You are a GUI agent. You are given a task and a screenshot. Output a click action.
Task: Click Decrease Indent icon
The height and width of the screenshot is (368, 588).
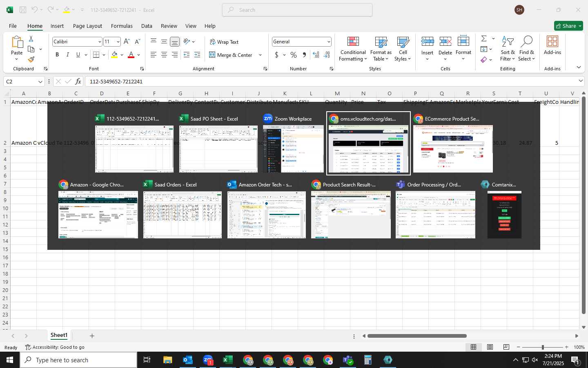pos(187,55)
